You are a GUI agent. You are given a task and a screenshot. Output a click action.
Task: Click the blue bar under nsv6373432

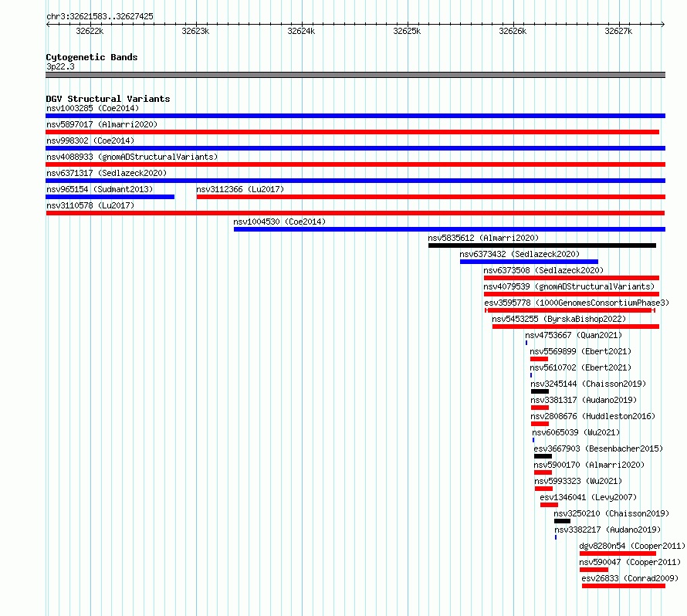529,262
